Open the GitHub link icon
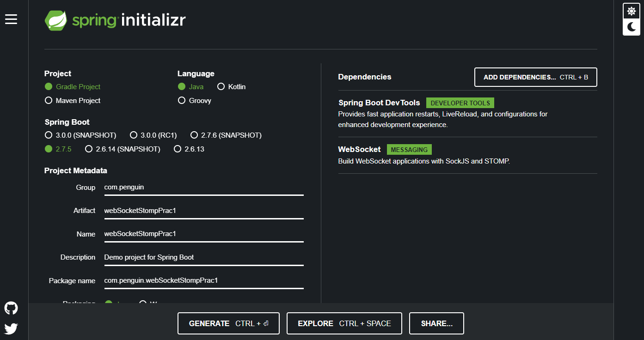This screenshot has width=644, height=340. [x=11, y=308]
